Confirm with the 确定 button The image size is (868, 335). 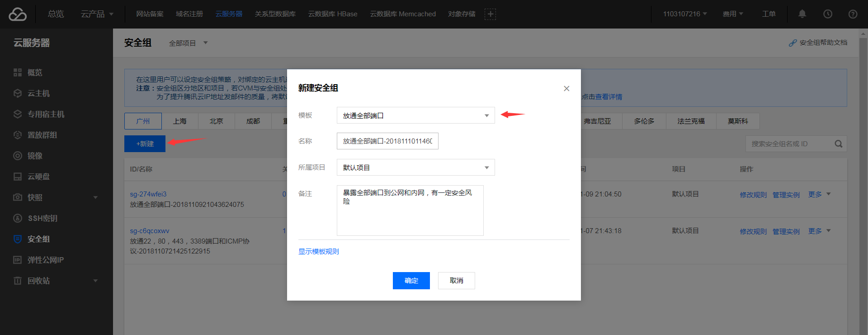[x=411, y=281]
